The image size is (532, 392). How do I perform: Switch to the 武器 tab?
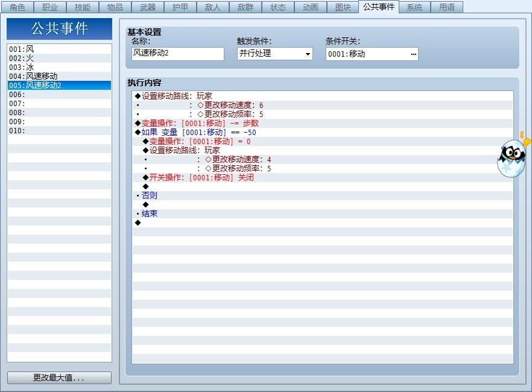coord(148,7)
